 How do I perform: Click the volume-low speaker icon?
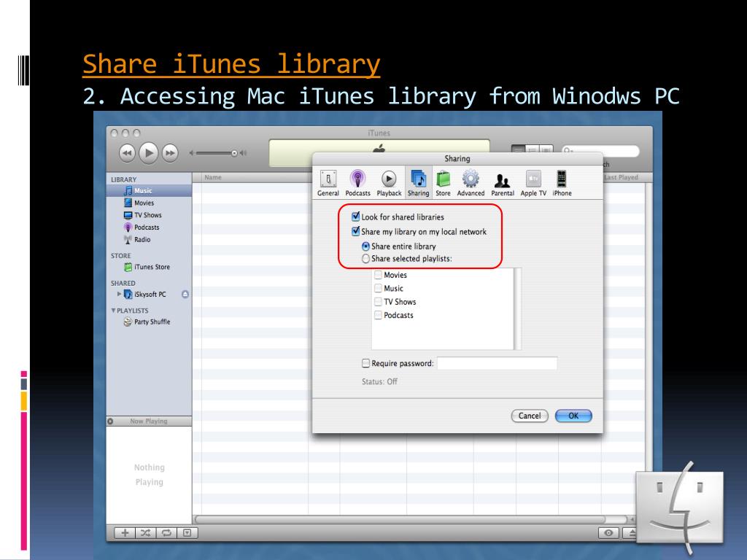(x=192, y=153)
